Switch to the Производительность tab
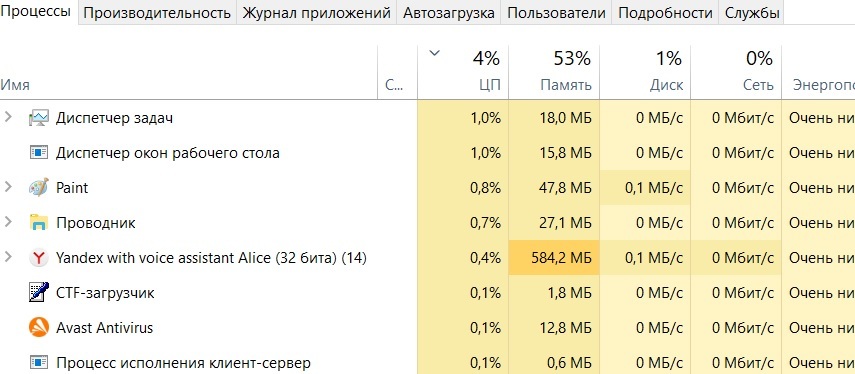Image resolution: width=855 pixels, height=374 pixels. [x=157, y=13]
